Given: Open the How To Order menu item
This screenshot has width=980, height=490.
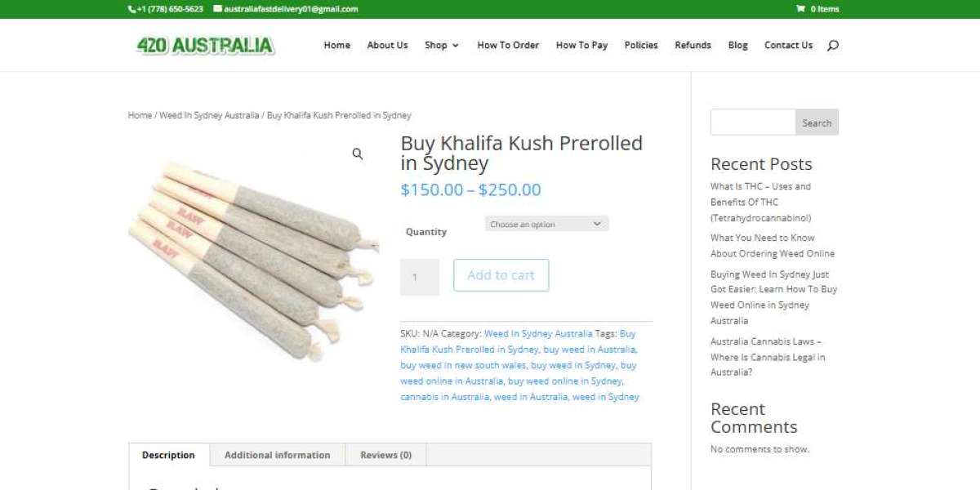Looking at the screenshot, I should (508, 46).
